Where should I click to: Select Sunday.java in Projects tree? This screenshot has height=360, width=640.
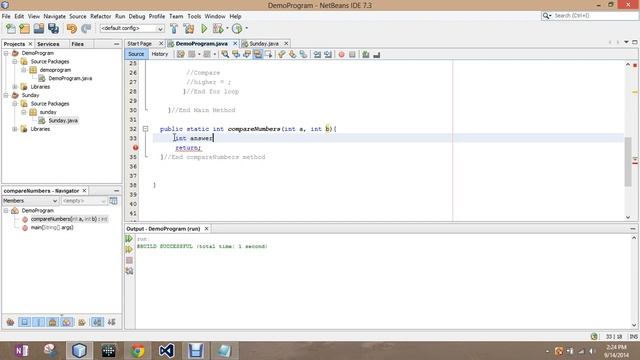[x=63, y=120]
